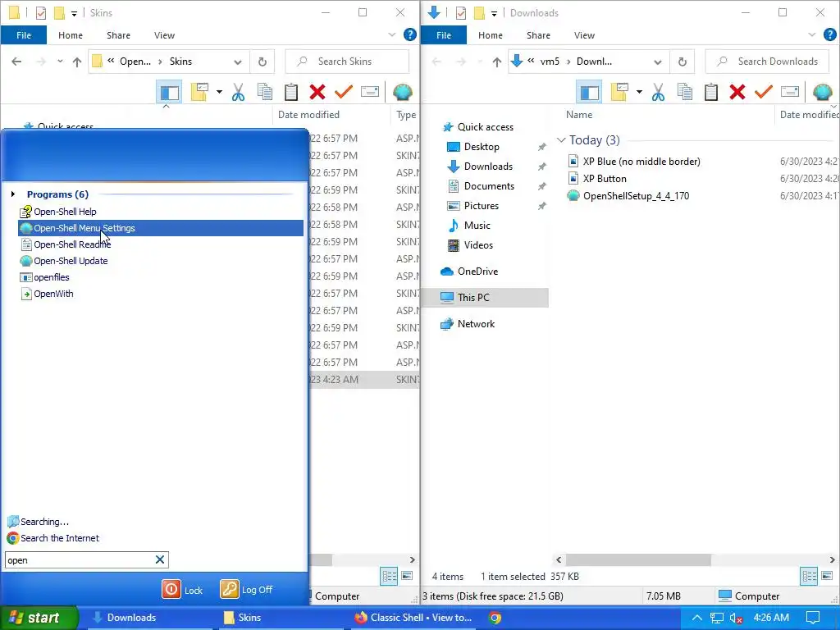Screen dimensions: 840x630
Task: Switch Downloads to details view button
Action: coord(809,577)
